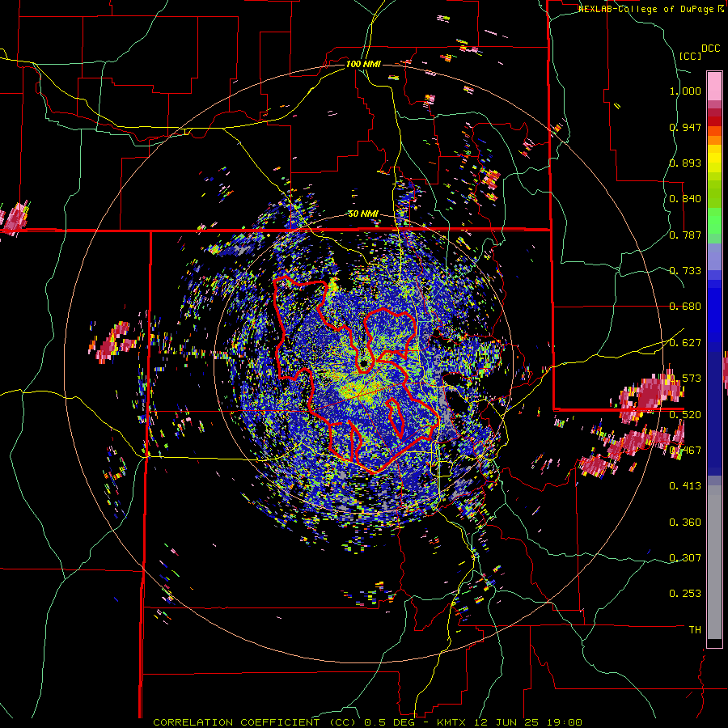
Task: Click the 50 NMI range ring label
Action: point(363,214)
